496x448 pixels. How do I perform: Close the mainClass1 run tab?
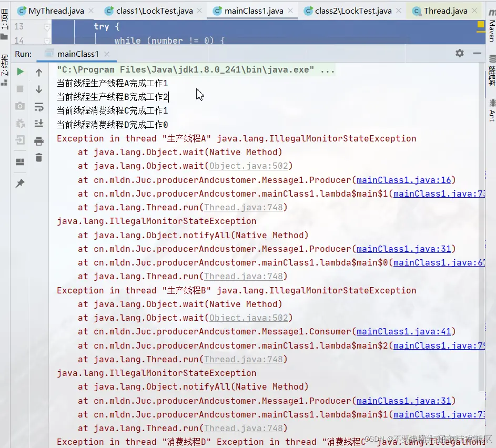(x=107, y=54)
